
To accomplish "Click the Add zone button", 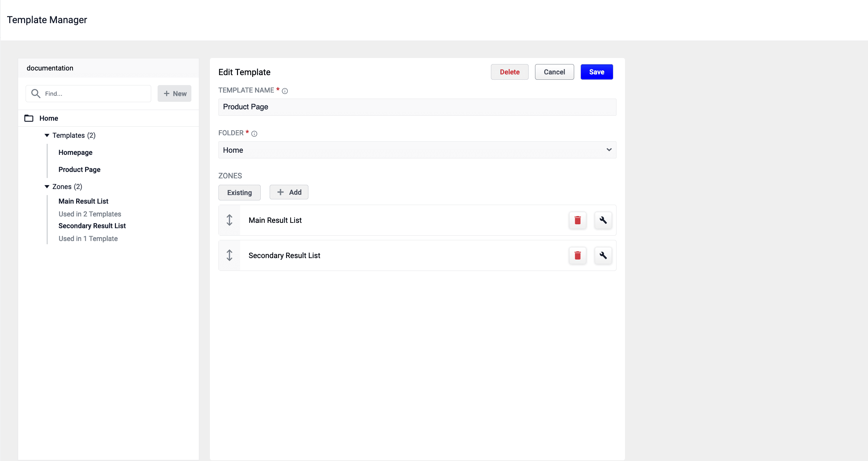I will 289,192.
